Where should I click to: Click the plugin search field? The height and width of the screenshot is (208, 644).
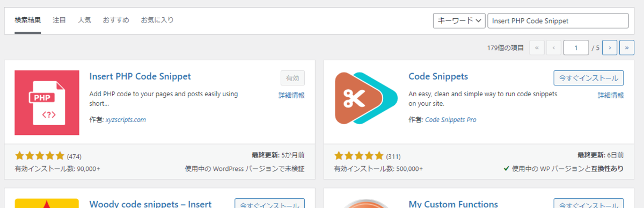pos(558,20)
